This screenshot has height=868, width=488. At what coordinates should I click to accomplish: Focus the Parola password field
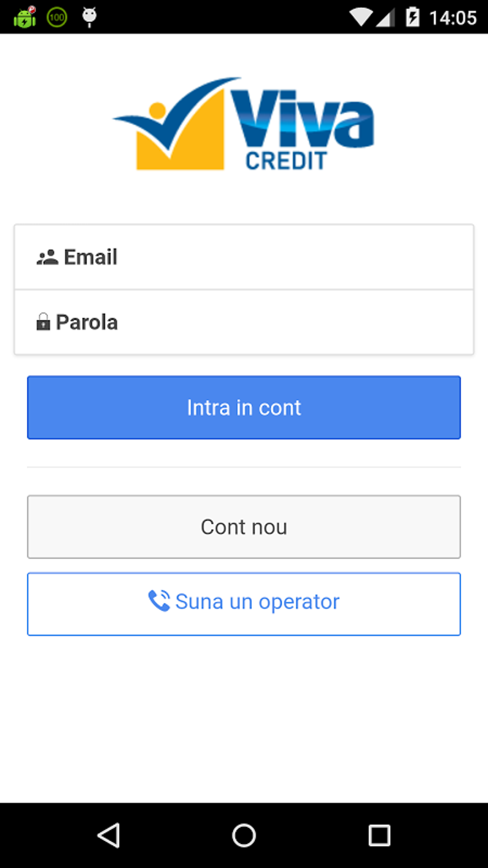tap(268, 322)
